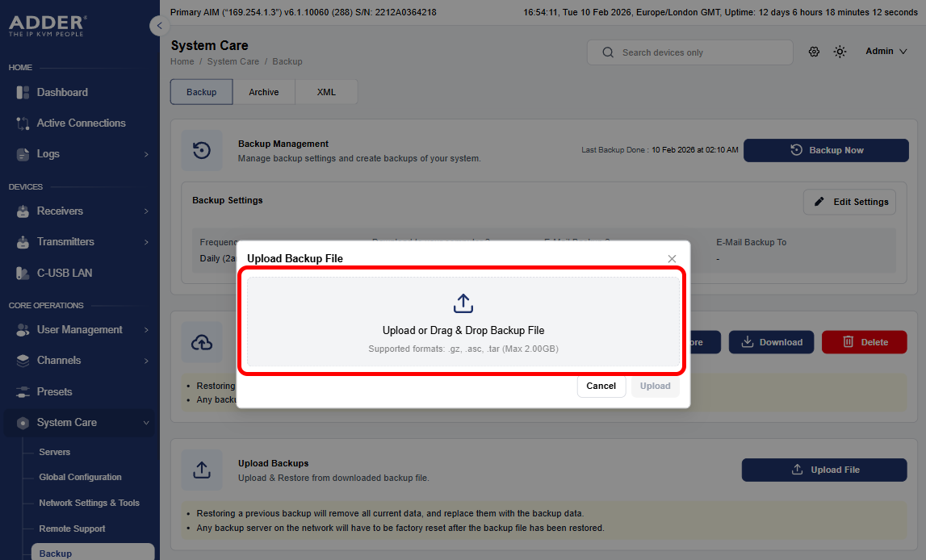Switch to the Archive tab
Viewport: 926px width, 560px height.
(x=263, y=92)
